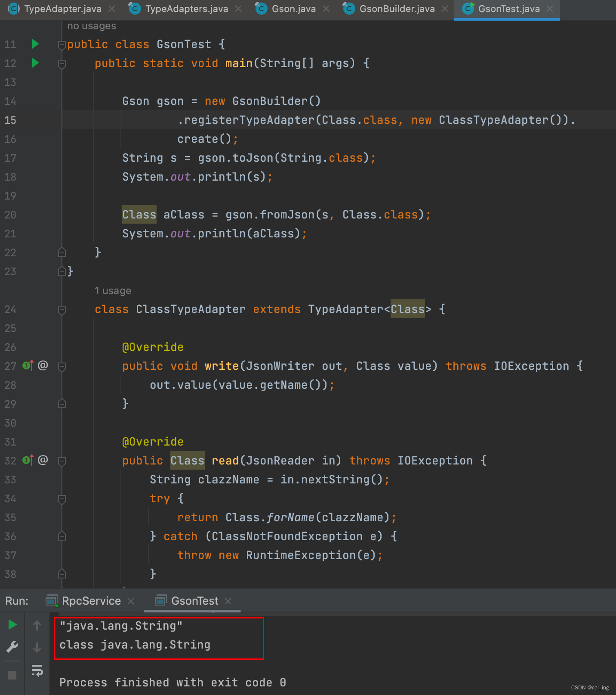
Task: Click the @ annotation gutter icon on line 27
Action: (43, 365)
